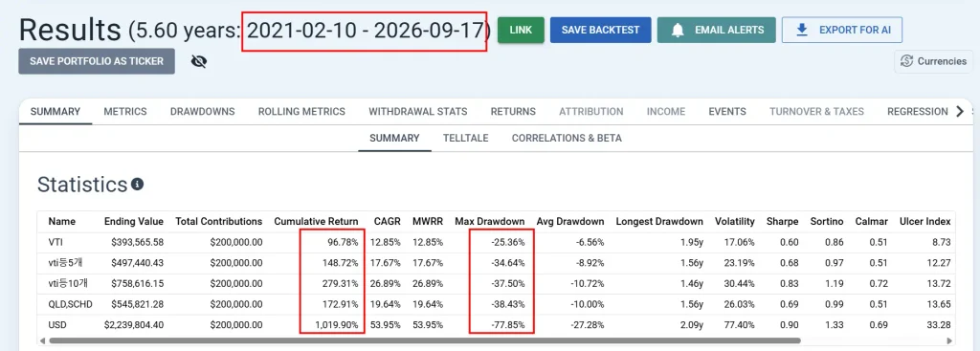Click cumulative return 279.31%
The width and height of the screenshot is (980, 351).
pos(340,283)
